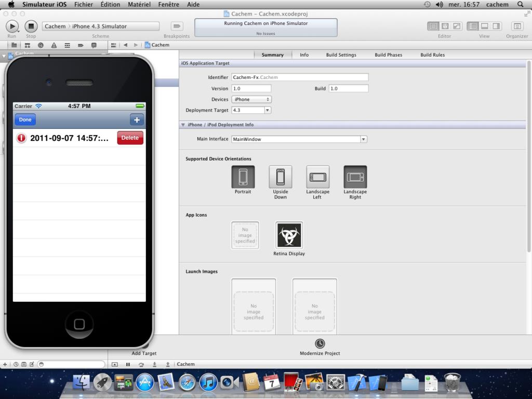Go forward in editor history
Image resolution: width=532 pixels, height=399 pixels.
coord(136,45)
